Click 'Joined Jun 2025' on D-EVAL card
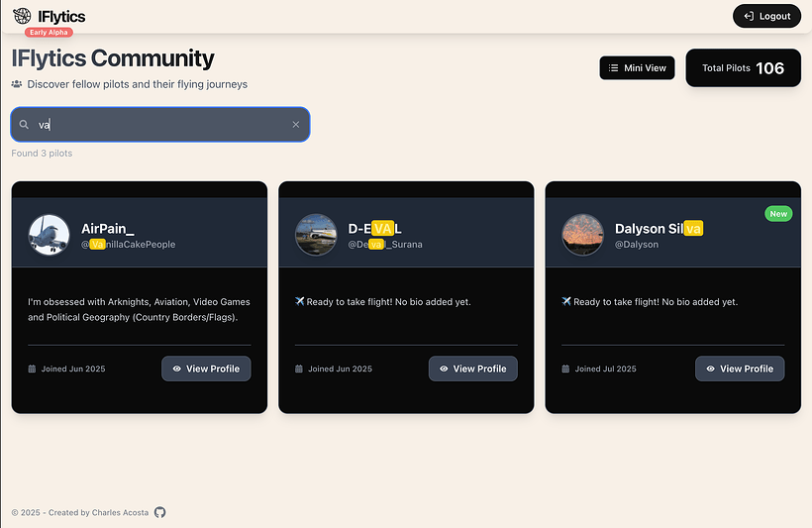This screenshot has height=528, width=812. coord(340,369)
